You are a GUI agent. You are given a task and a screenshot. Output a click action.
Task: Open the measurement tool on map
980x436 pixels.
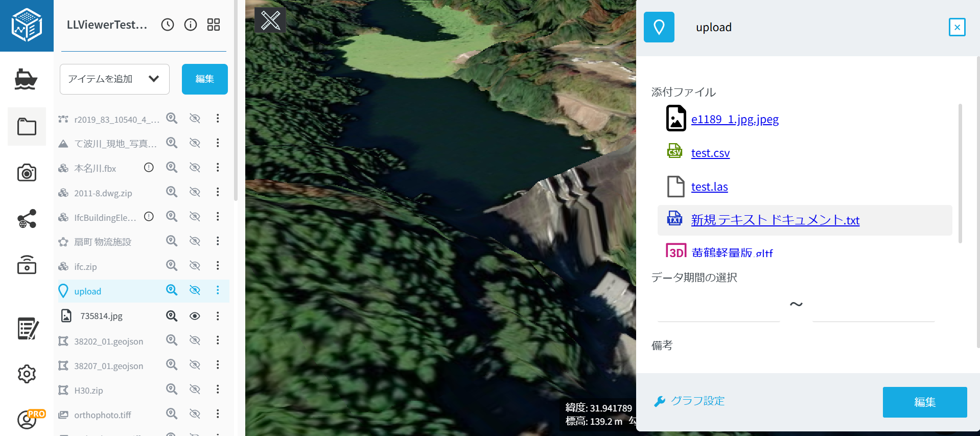[270, 20]
